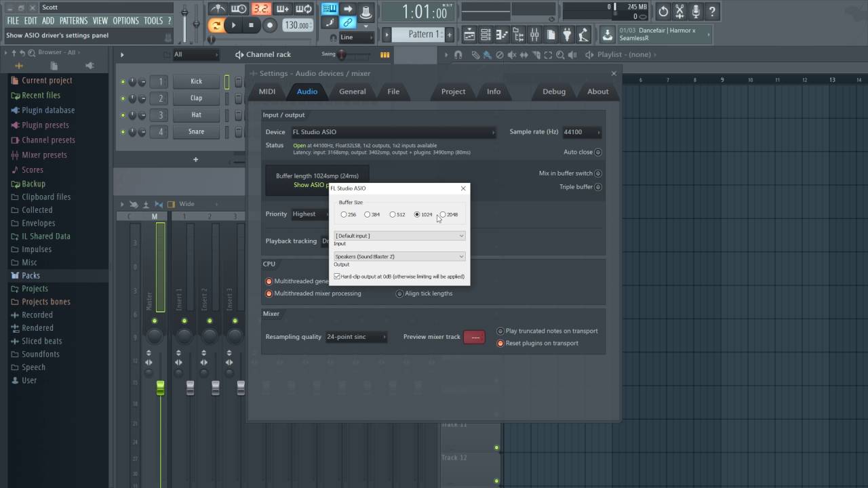The image size is (868, 488).
Task: Open the Priority Highest dropdown
Action: (x=309, y=214)
